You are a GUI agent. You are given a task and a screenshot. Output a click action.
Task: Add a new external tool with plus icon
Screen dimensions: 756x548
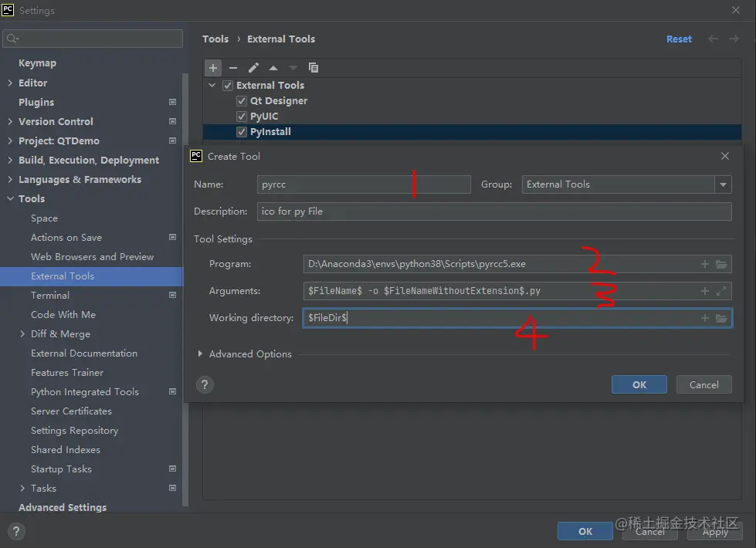click(x=213, y=68)
